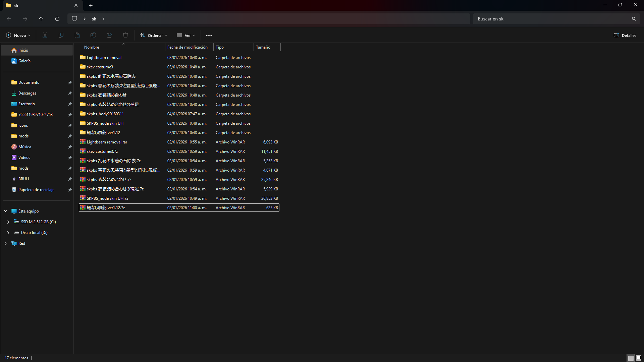Select the Lightbeam removal folder

[x=179, y=58]
